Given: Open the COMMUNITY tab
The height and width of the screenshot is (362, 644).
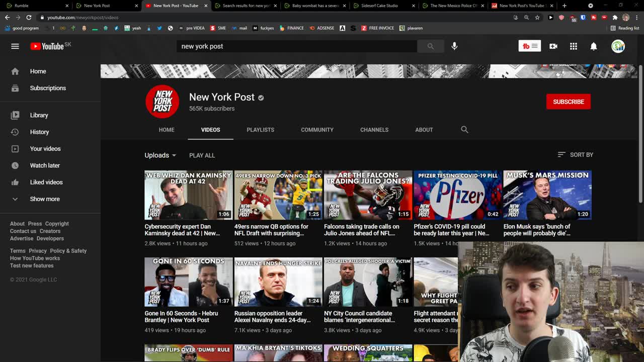Looking at the screenshot, I should coord(317,130).
